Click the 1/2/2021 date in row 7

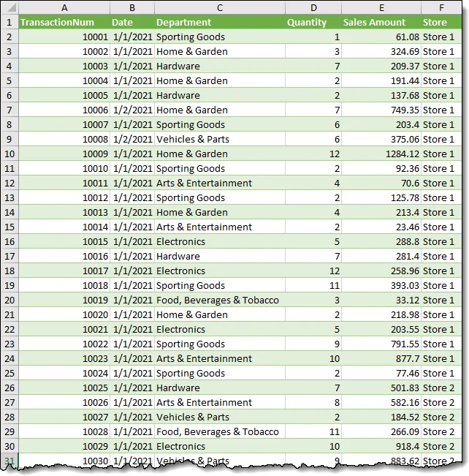pos(132,110)
